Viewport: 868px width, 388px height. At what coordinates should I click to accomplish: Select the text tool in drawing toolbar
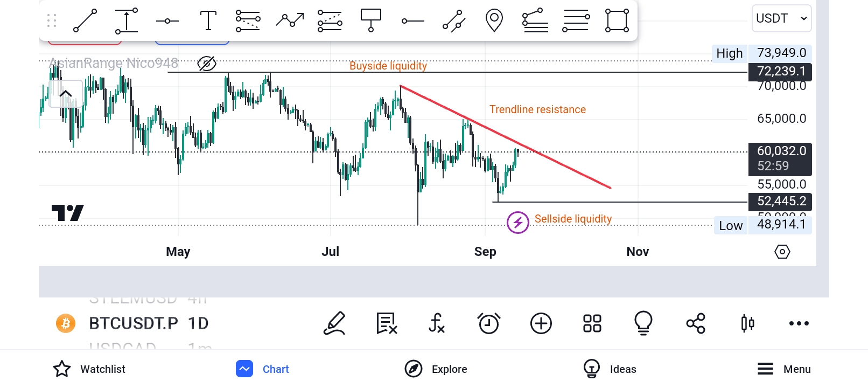click(208, 20)
